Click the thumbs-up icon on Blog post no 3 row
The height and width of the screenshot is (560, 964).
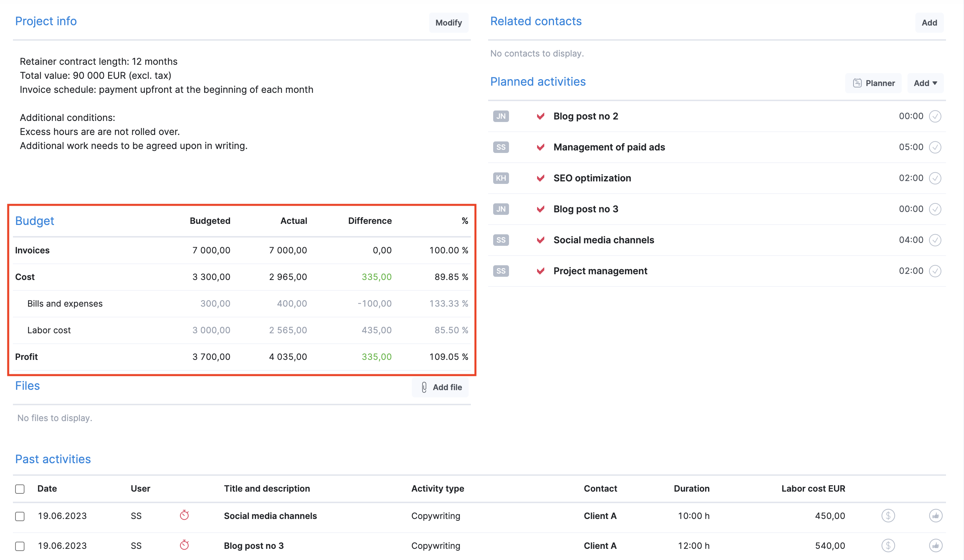tap(936, 546)
